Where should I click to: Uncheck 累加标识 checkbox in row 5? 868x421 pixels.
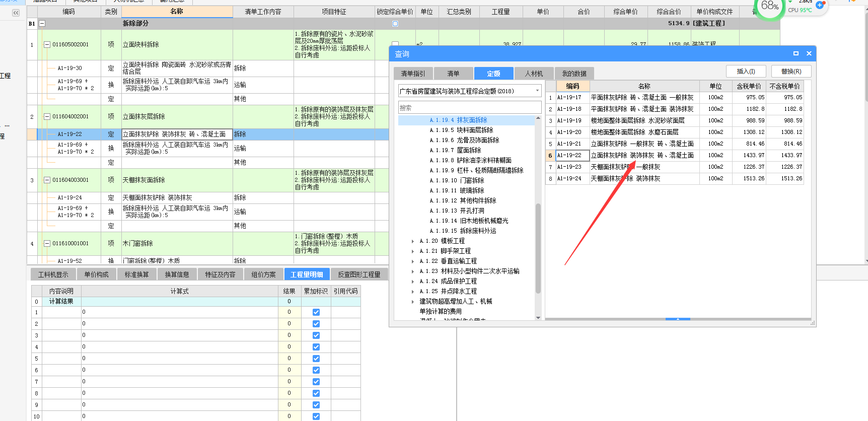tap(316, 359)
